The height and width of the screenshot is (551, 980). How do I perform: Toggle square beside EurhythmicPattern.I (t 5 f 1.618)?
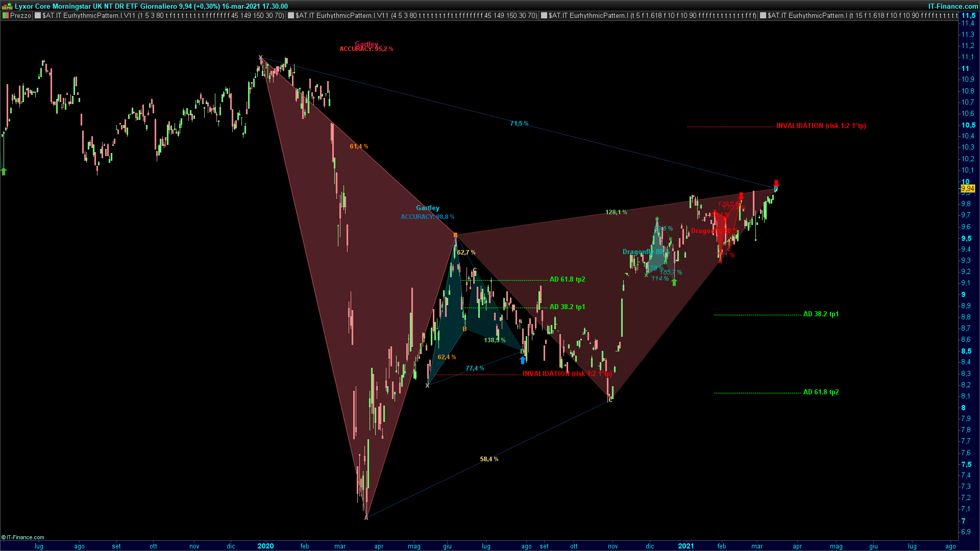(544, 16)
